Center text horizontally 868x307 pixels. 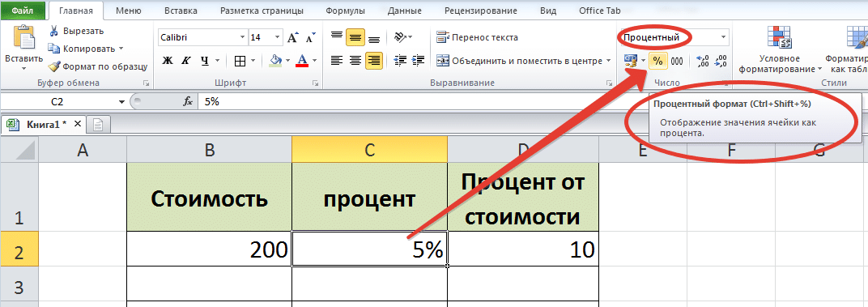[x=355, y=61]
